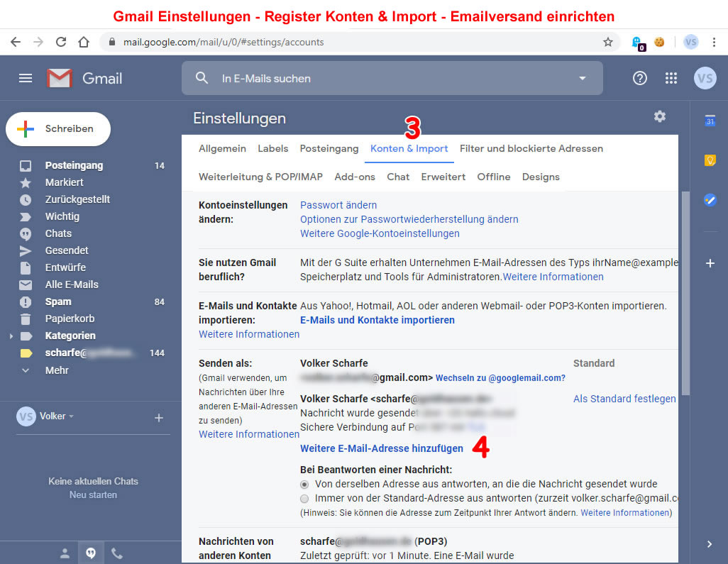Open the search options dropdown arrow
This screenshot has width=728, height=564.
click(583, 79)
